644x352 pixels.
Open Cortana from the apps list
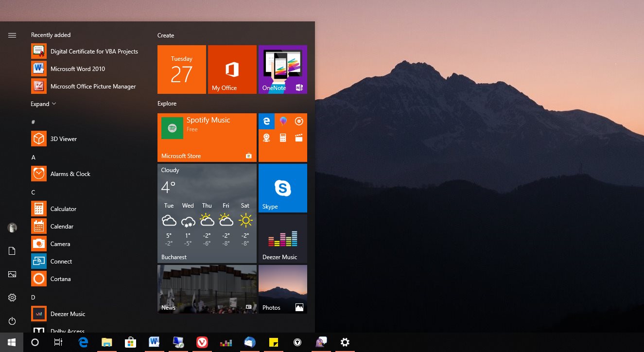pyautogui.click(x=60, y=279)
